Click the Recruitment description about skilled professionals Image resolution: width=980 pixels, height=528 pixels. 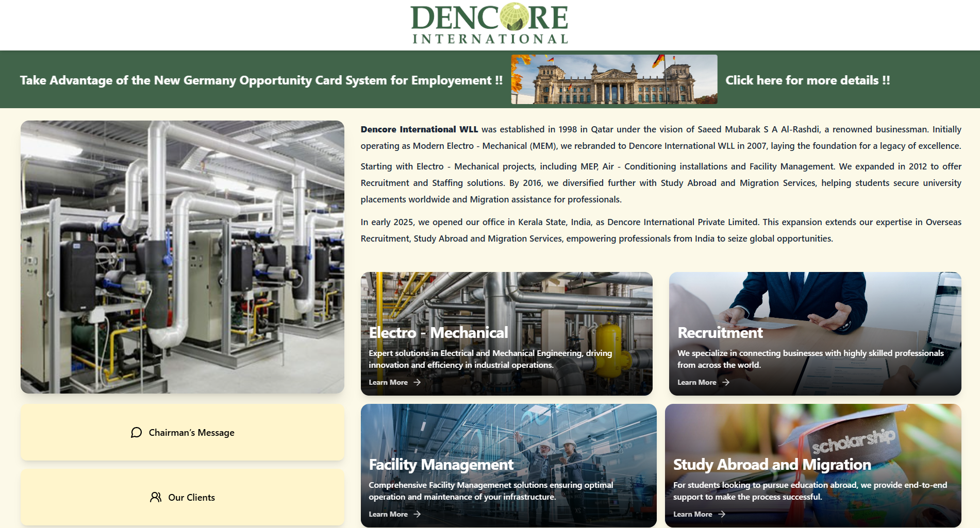pyautogui.click(x=810, y=359)
